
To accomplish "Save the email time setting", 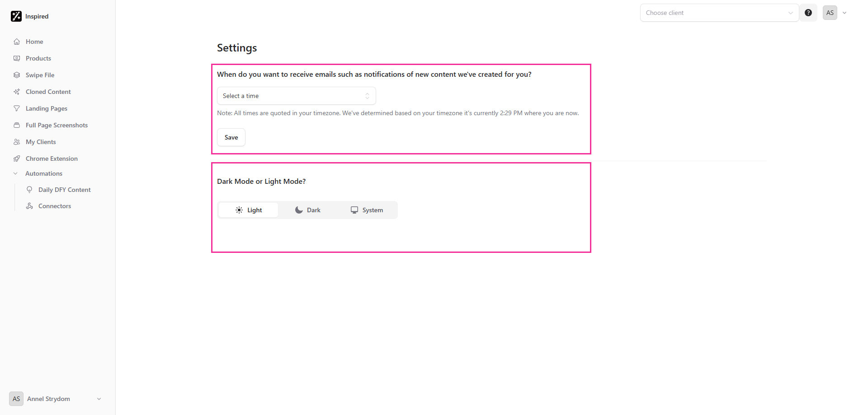I will pyautogui.click(x=231, y=137).
